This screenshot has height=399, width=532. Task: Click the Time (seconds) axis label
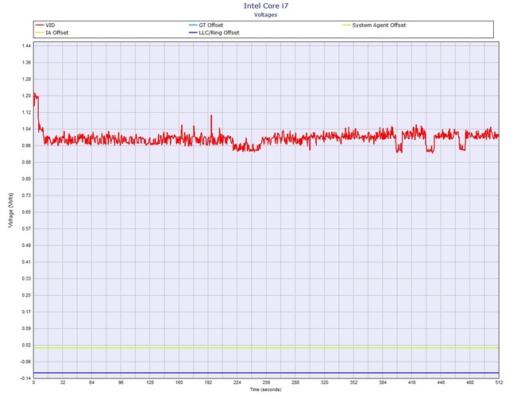(x=266, y=389)
